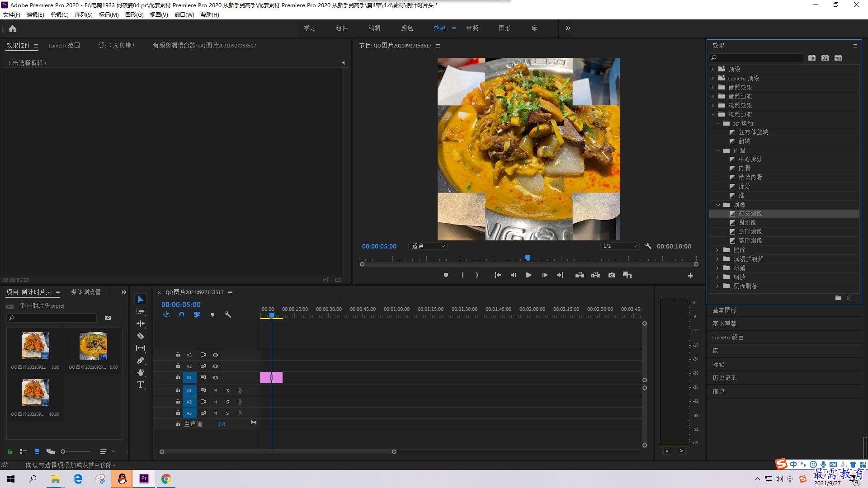Expand the 视频效果 folder
Image resolution: width=868 pixels, height=488 pixels.
pos(712,105)
